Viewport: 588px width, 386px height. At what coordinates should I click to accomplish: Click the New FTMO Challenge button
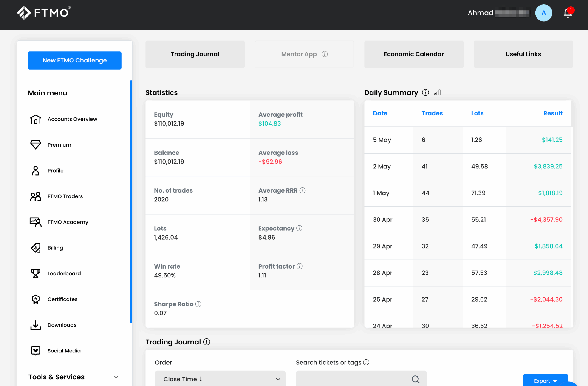(x=75, y=60)
